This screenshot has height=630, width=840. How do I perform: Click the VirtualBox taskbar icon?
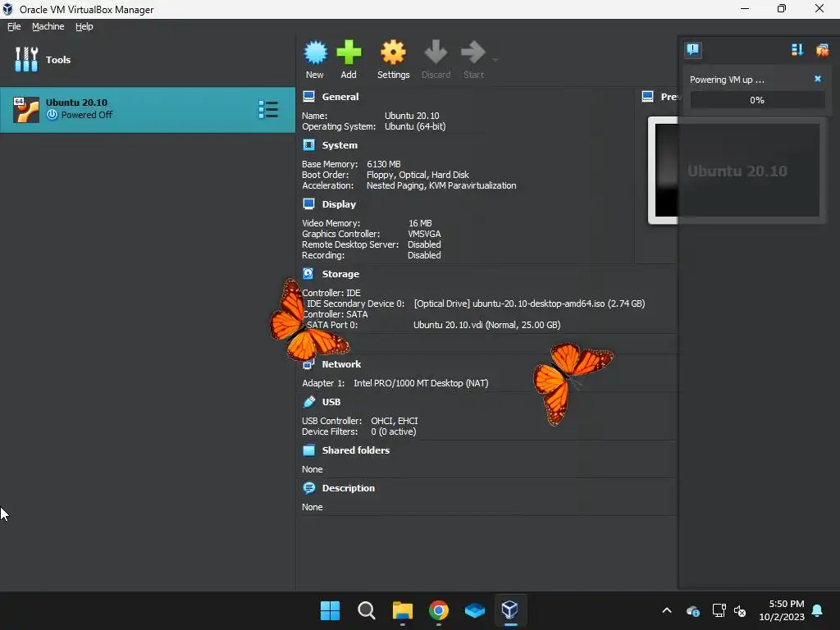(510, 609)
